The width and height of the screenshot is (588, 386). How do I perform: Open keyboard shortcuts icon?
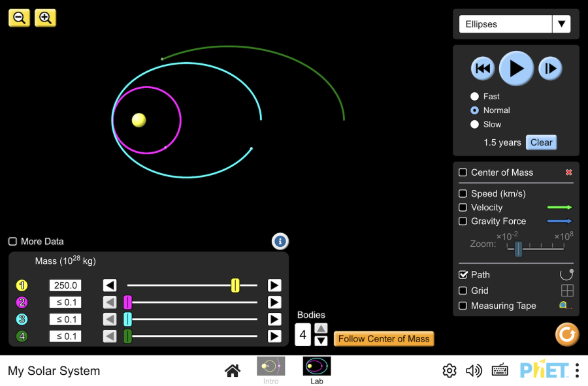[500, 370]
